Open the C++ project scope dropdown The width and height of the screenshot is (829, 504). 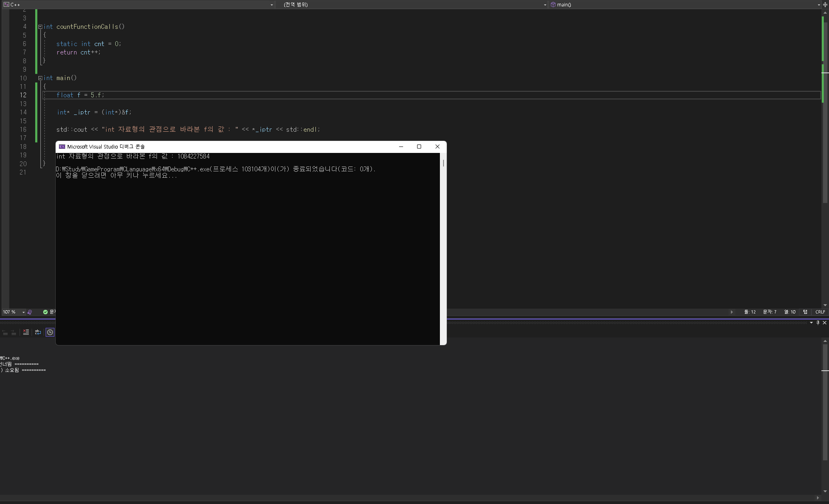[x=271, y=5]
